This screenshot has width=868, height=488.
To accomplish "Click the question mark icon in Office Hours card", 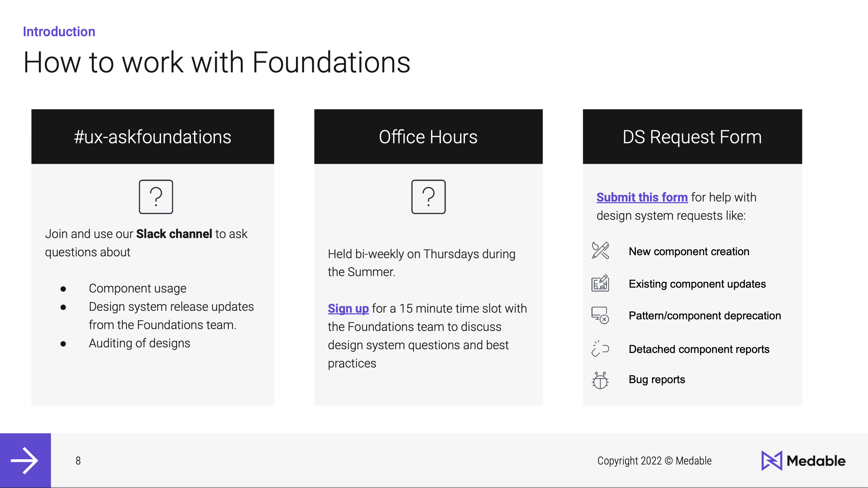I will (x=428, y=197).
